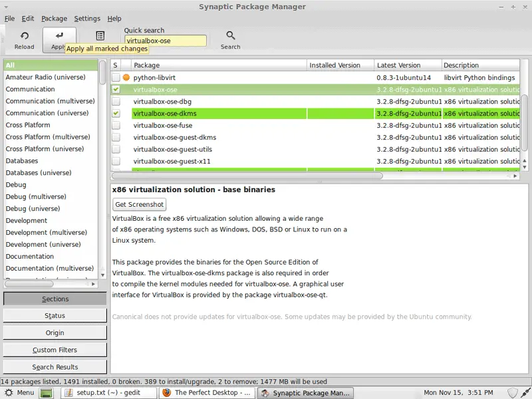Click the Get Screenshot button
This screenshot has height=399, width=532.
140,204
